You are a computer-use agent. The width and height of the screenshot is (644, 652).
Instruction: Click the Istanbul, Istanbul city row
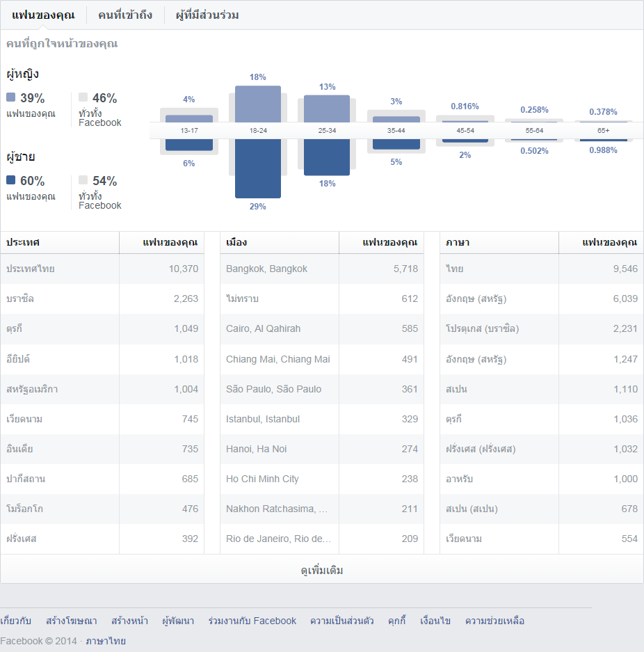(x=322, y=419)
